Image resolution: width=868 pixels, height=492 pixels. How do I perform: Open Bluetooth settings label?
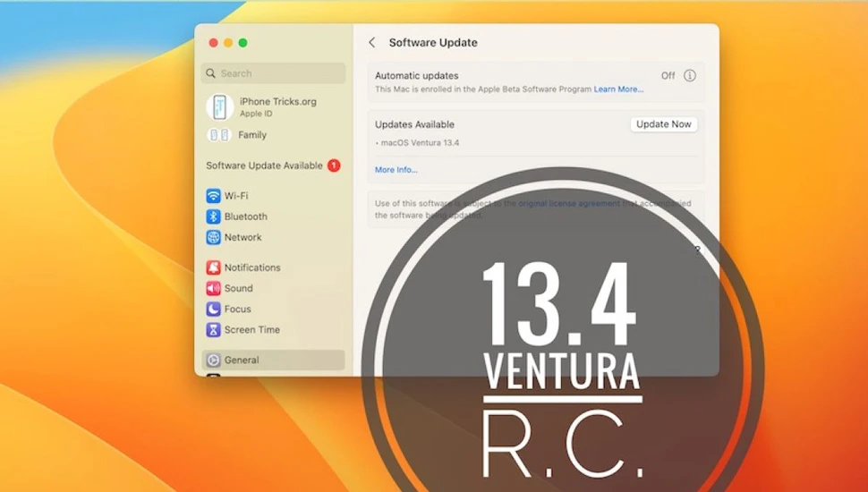(x=246, y=216)
